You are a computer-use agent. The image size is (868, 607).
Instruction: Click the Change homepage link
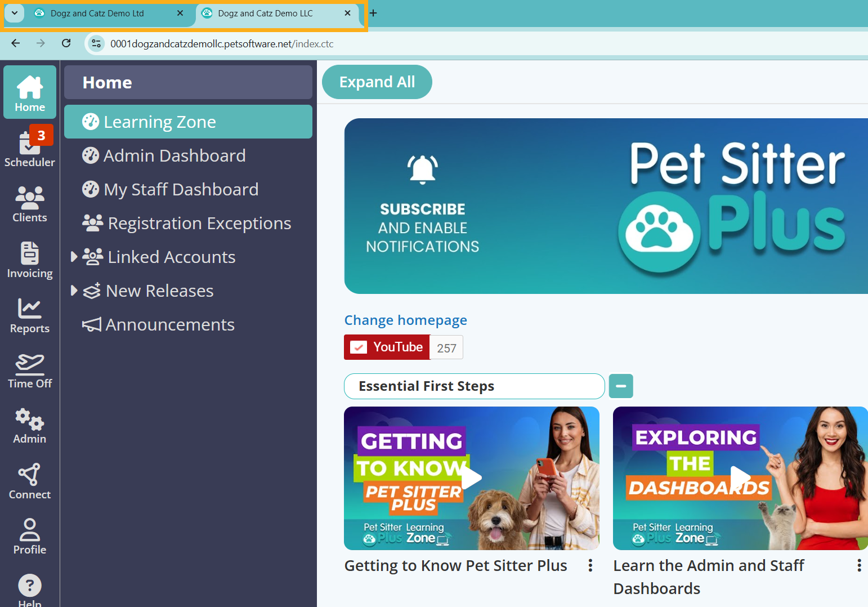click(405, 320)
